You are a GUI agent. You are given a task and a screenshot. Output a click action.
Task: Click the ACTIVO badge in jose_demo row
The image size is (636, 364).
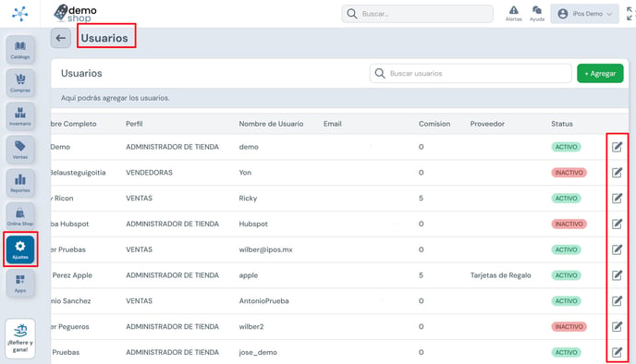(566, 352)
